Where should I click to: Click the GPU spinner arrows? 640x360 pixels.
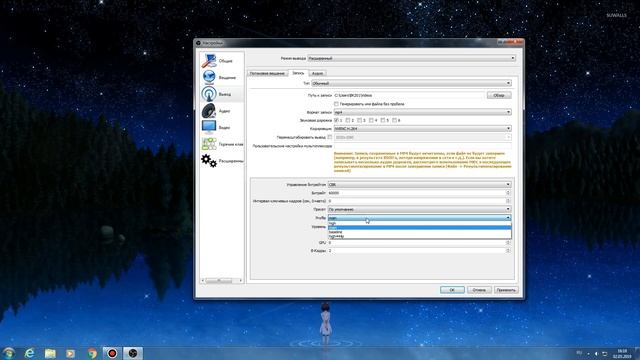(x=508, y=242)
